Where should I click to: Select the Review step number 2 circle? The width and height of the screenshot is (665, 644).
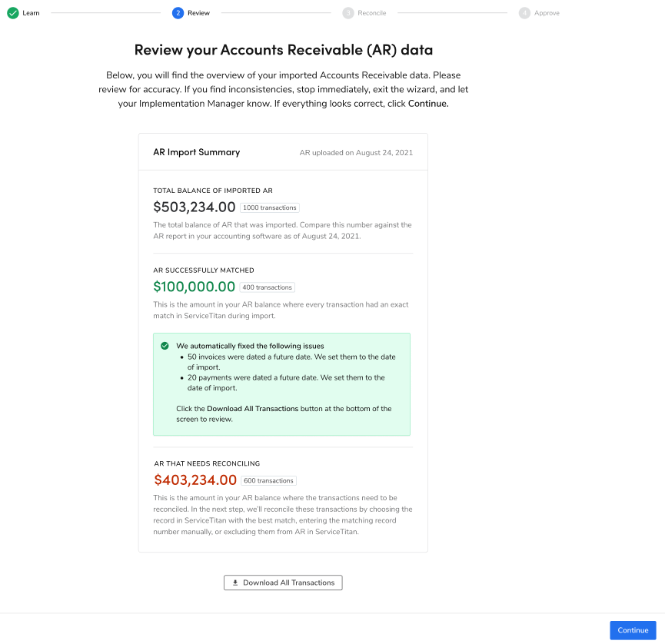click(x=178, y=13)
